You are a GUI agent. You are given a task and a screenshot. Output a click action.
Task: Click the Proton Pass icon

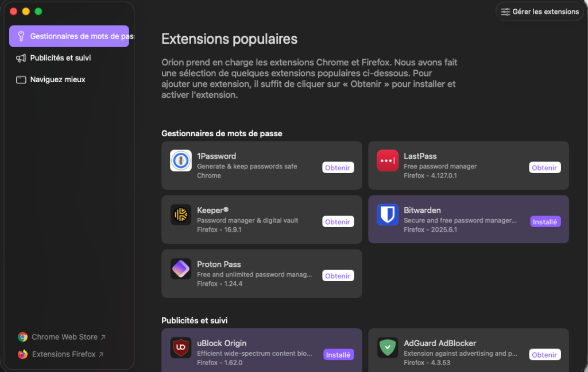pyautogui.click(x=181, y=269)
